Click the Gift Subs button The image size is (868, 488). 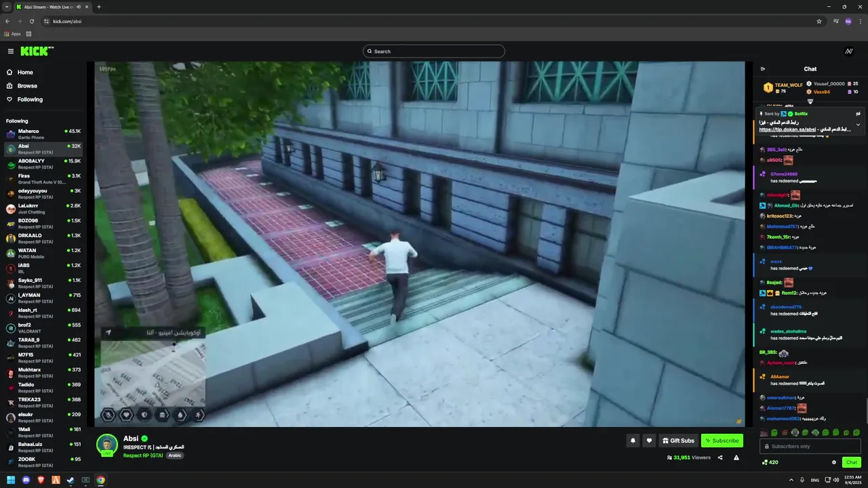click(x=678, y=441)
